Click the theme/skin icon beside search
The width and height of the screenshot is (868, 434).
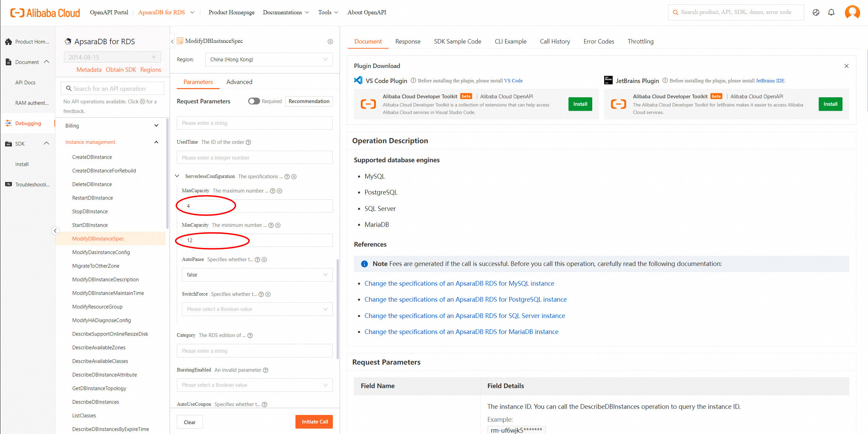[816, 12]
